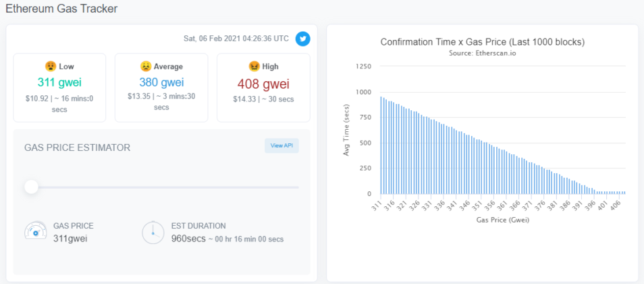Screen dimensions: 644x284
Task: Click the Ethereum Gas Tracker heading
Action: 61,9
